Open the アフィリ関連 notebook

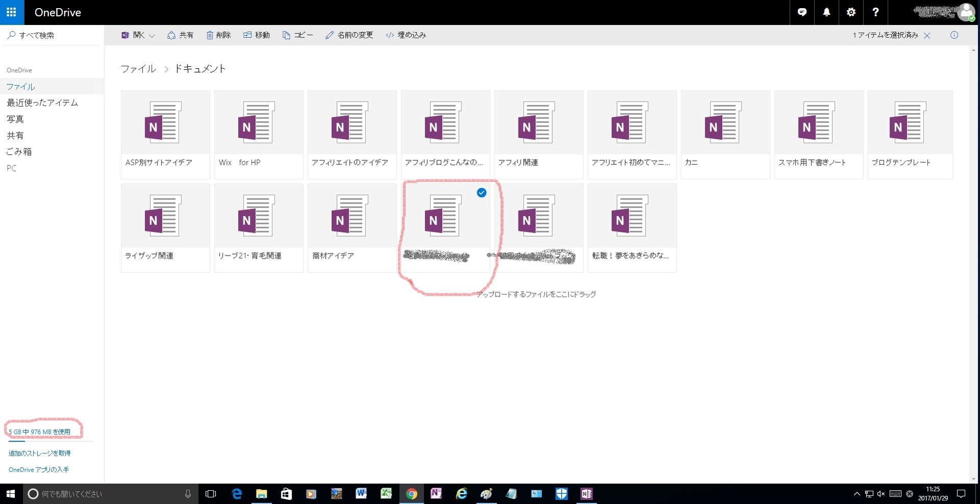point(539,135)
